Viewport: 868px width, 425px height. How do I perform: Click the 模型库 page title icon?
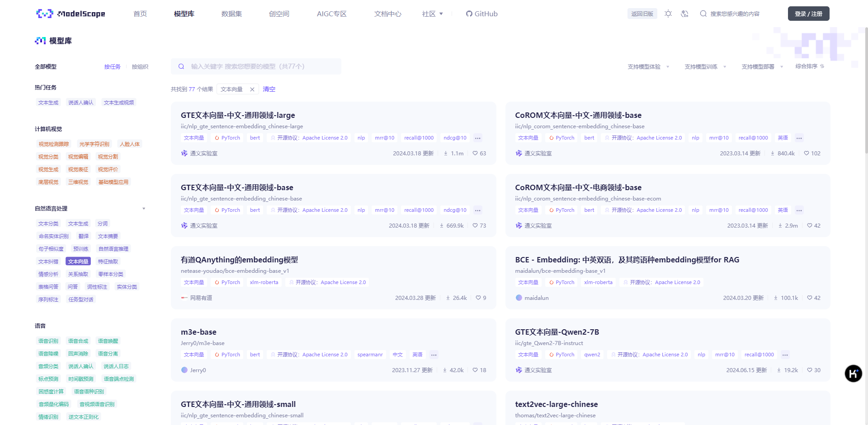click(x=40, y=41)
